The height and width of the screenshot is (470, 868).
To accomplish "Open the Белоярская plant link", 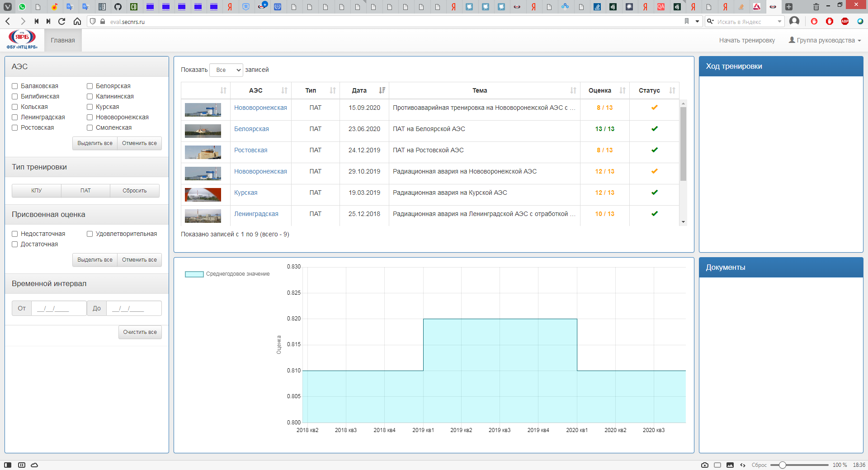I will (251, 129).
